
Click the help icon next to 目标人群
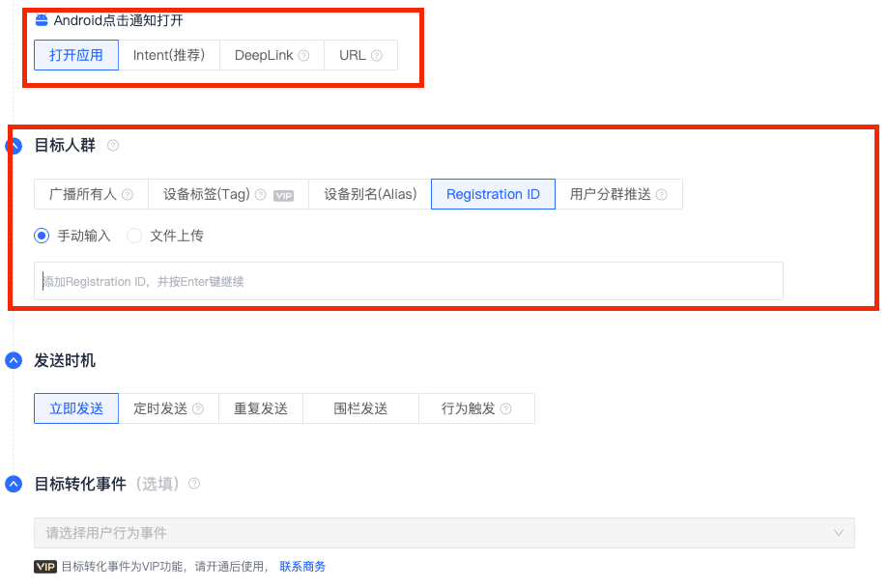pos(113,146)
